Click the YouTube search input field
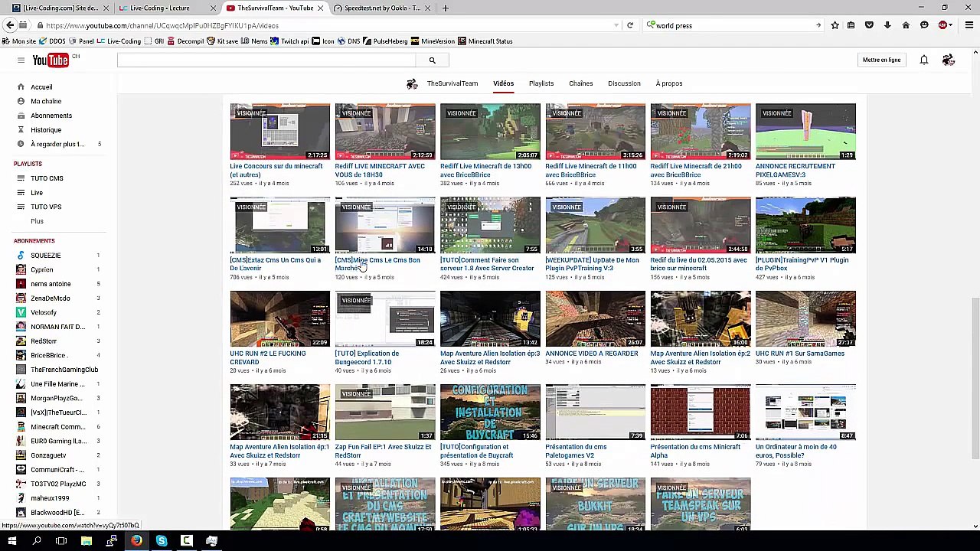The height and width of the screenshot is (551, 980). pyautogui.click(x=268, y=60)
